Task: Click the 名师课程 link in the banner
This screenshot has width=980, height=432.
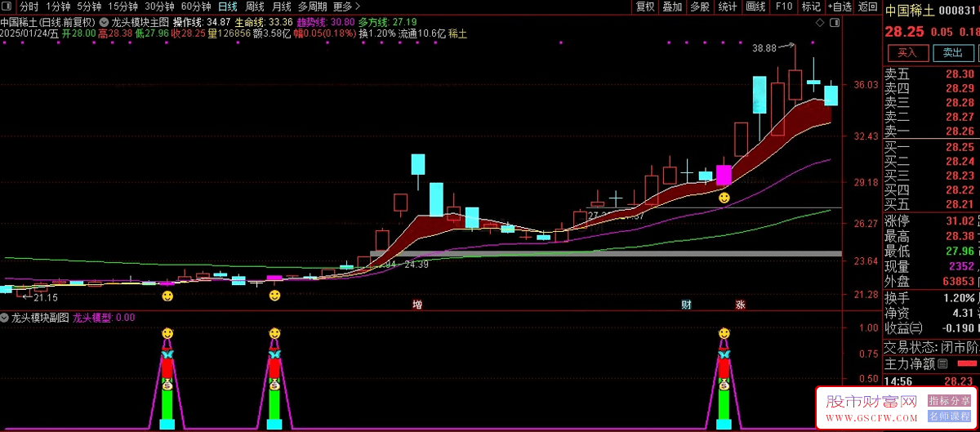Action: (947, 416)
